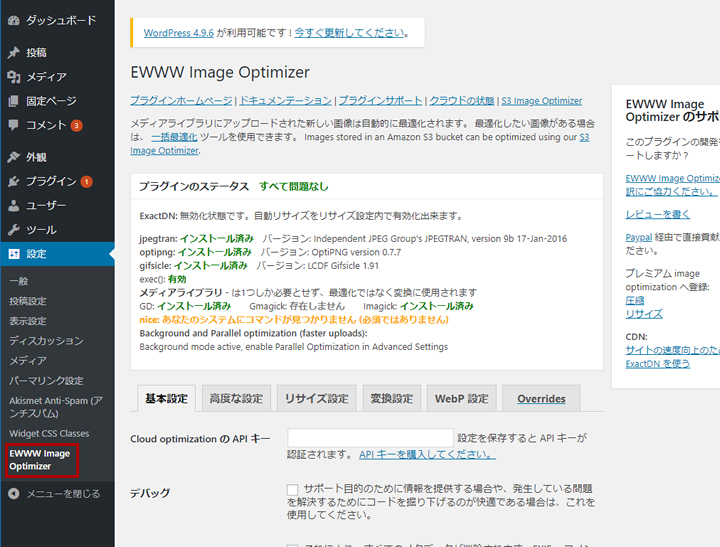Image resolution: width=720 pixels, height=547 pixels.
Task: Switch to the Overrides tab
Action: tap(541, 399)
